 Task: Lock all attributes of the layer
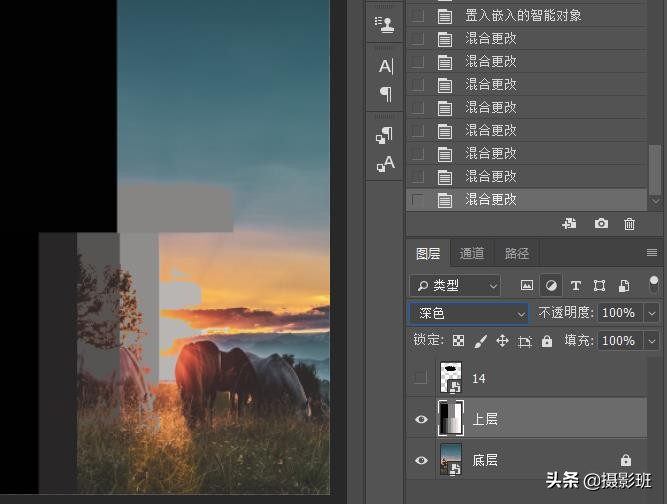547,341
